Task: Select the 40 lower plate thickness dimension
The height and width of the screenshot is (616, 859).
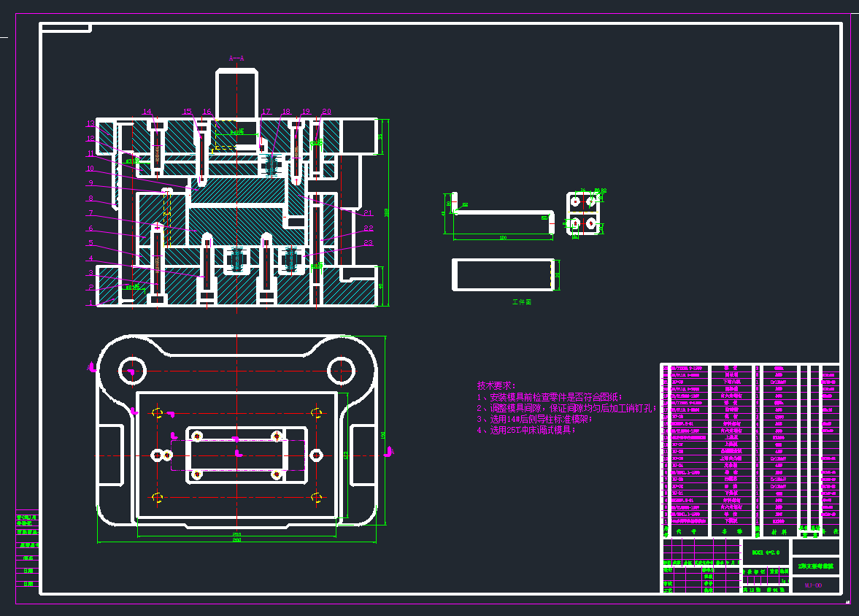Action: 381,286
